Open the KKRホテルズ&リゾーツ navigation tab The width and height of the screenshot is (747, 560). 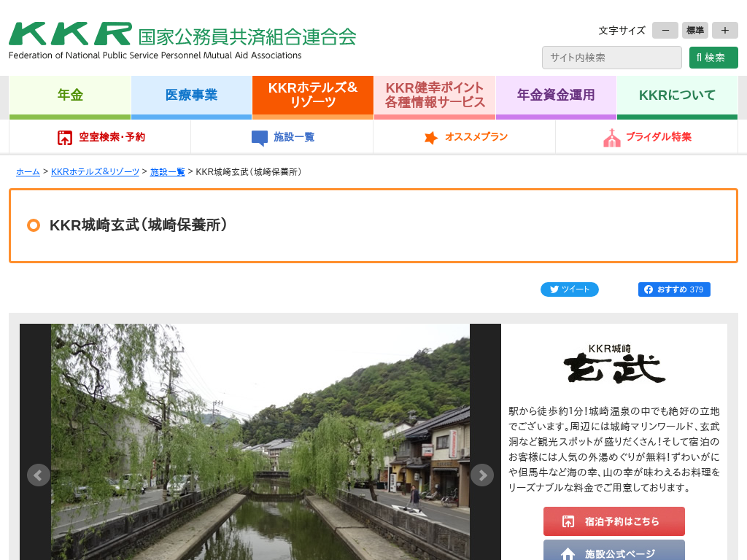[313, 97]
